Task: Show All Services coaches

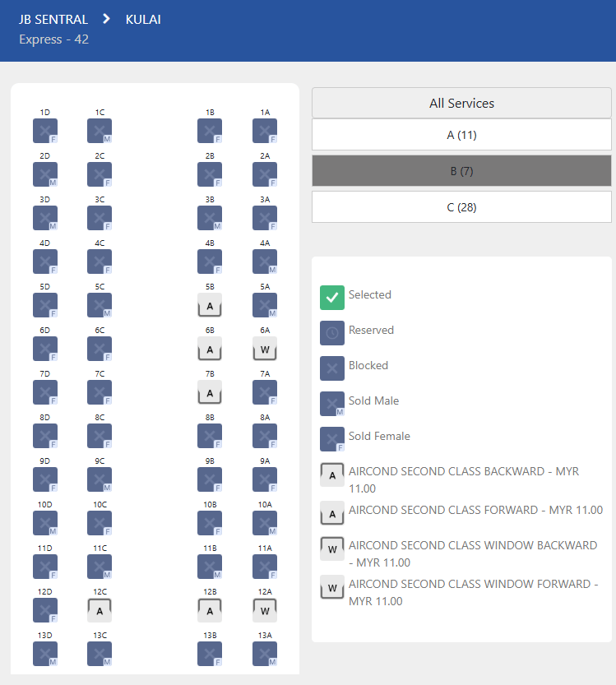Action: pyautogui.click(x=461, y=104)
